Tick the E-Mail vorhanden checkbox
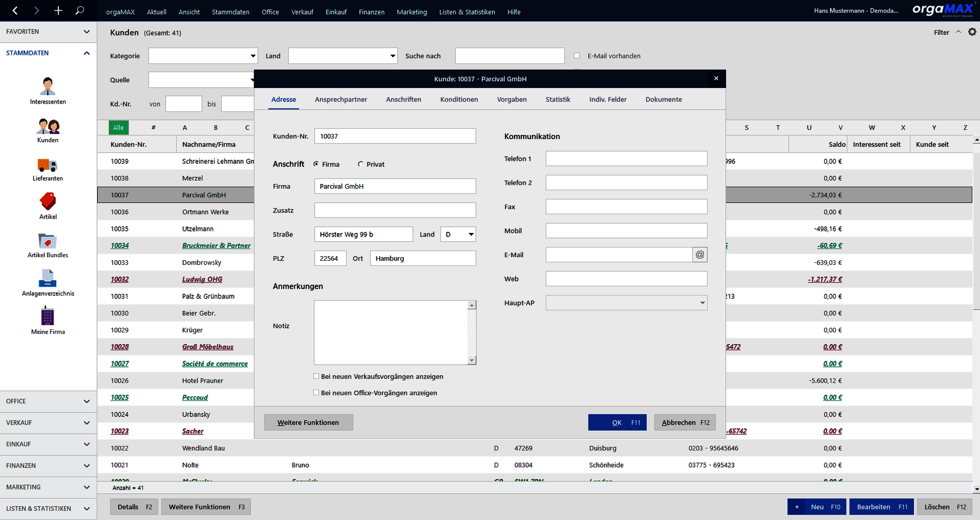 click(x=577, y=56)
